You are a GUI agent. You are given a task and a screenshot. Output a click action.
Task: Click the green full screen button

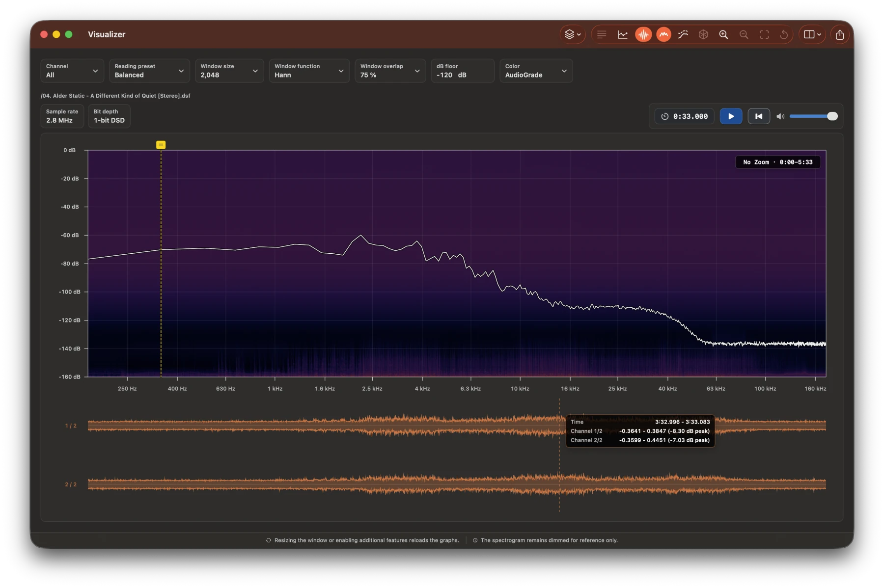[x=69, y=34]
